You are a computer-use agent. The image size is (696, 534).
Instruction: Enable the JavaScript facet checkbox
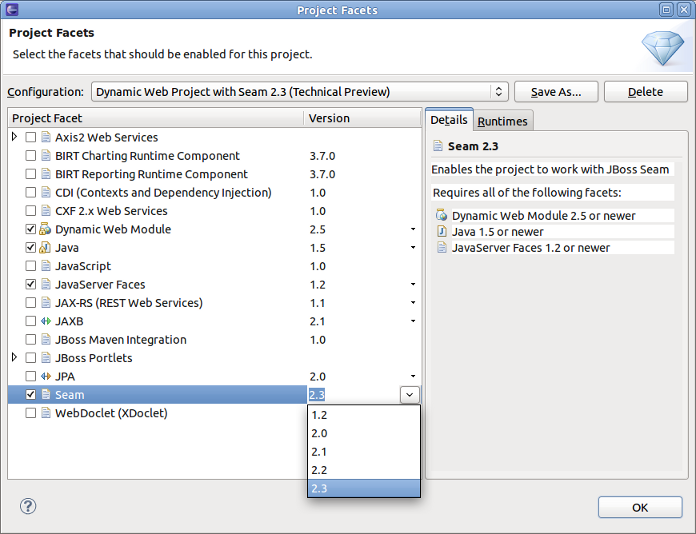(x=31, y=266)
